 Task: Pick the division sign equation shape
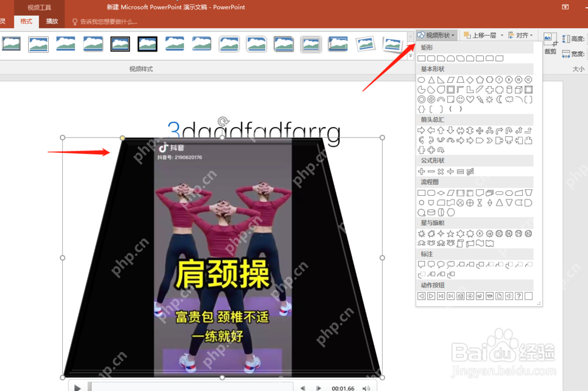pyautogui.click(x=450, y=171)
